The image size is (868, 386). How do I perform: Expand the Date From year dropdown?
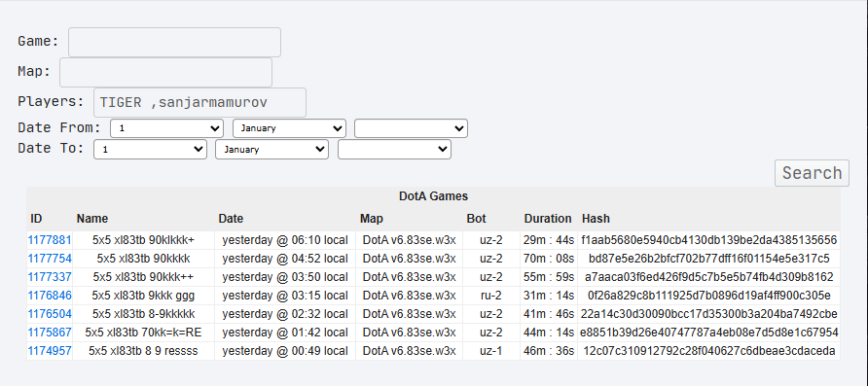[412, 128]
